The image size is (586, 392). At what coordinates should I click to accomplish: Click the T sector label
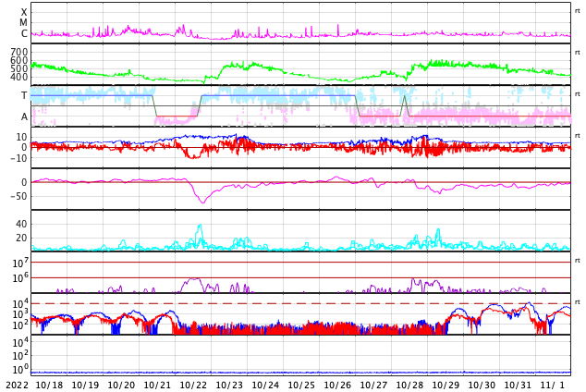click(24, 95)
